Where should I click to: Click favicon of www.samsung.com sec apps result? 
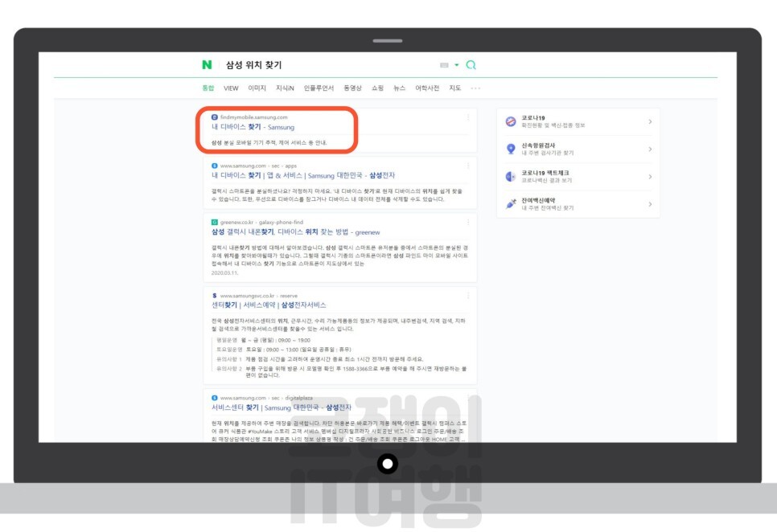tap(215, 166)
